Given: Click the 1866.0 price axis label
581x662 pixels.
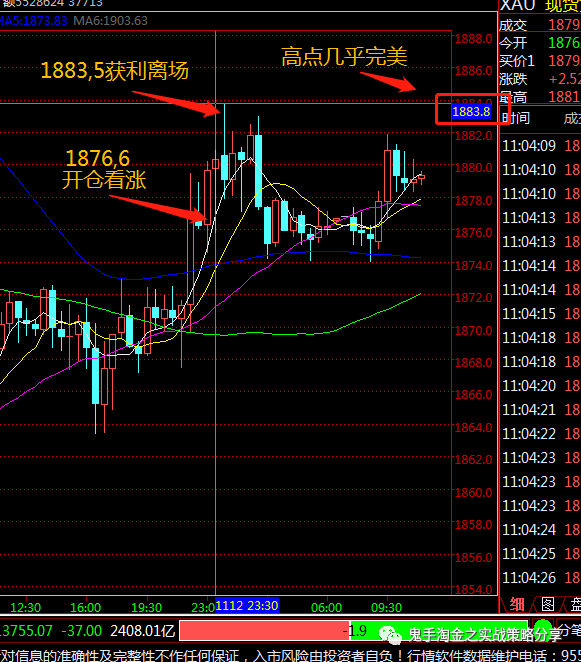Looking at the screenshot, I should 473,395.
